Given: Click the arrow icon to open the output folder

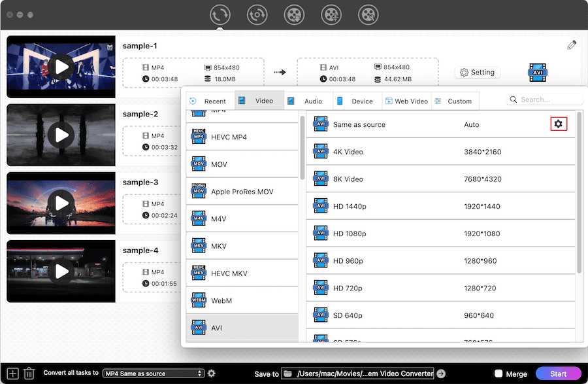Looking at the screenshot, I should click(x=441, y=374).
